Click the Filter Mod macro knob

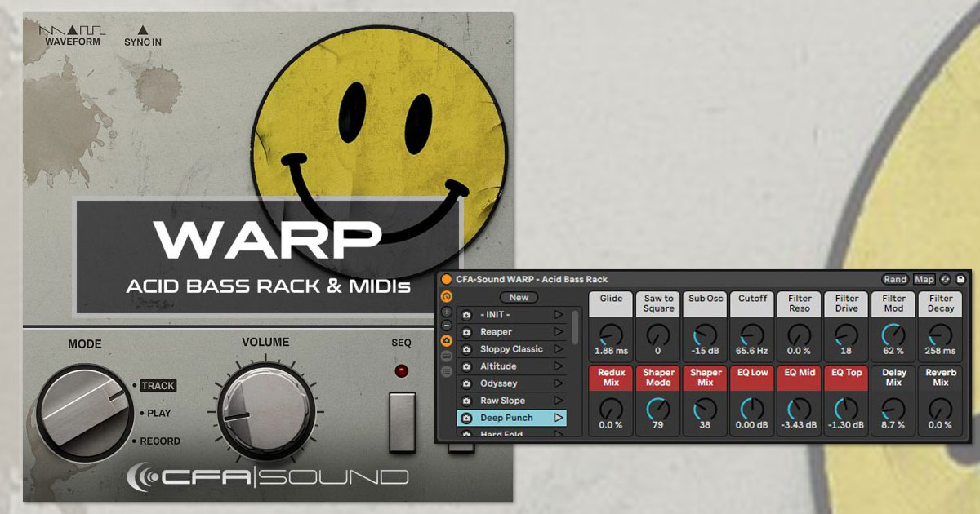click(894, 335)
